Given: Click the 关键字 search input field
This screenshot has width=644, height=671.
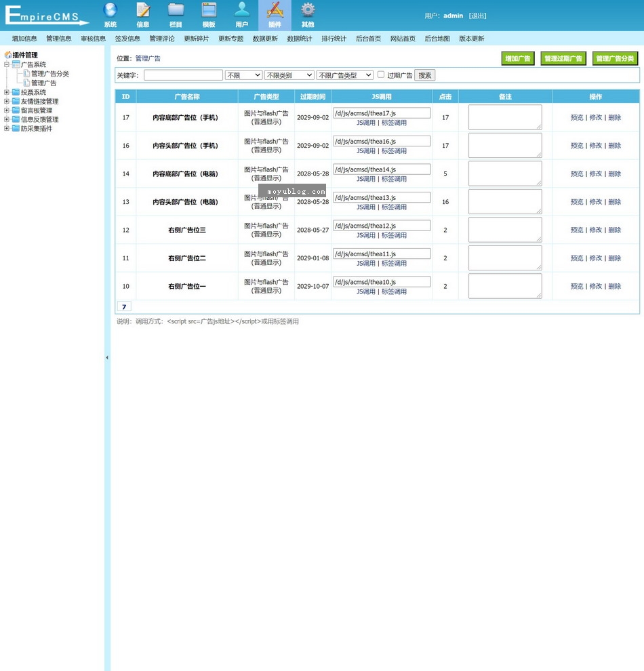Looking at the screenshot, I should 183,75.
